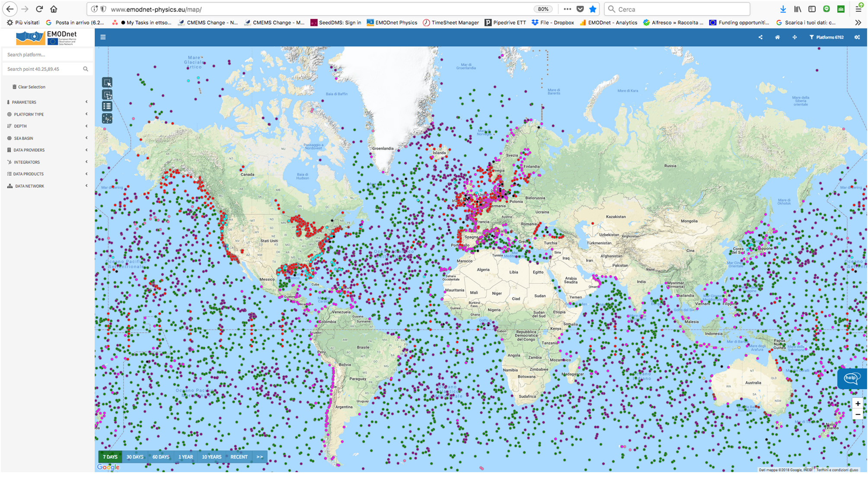This screenshot has height=486, width=868.
Task: Reset map with the home icon
Action: point(777,37)
